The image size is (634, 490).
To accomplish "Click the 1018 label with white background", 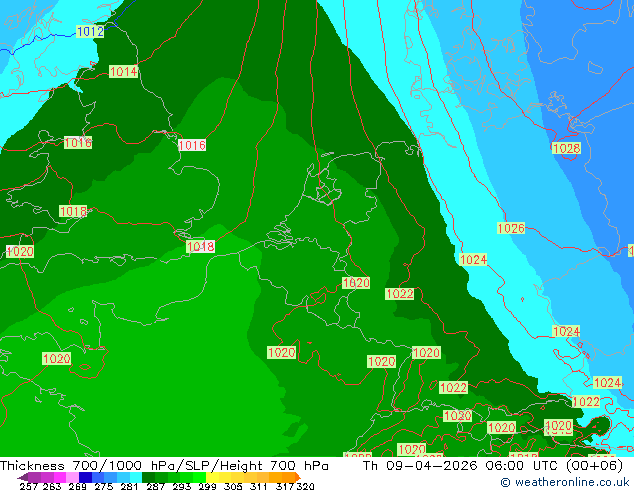I will coord(201,246).
